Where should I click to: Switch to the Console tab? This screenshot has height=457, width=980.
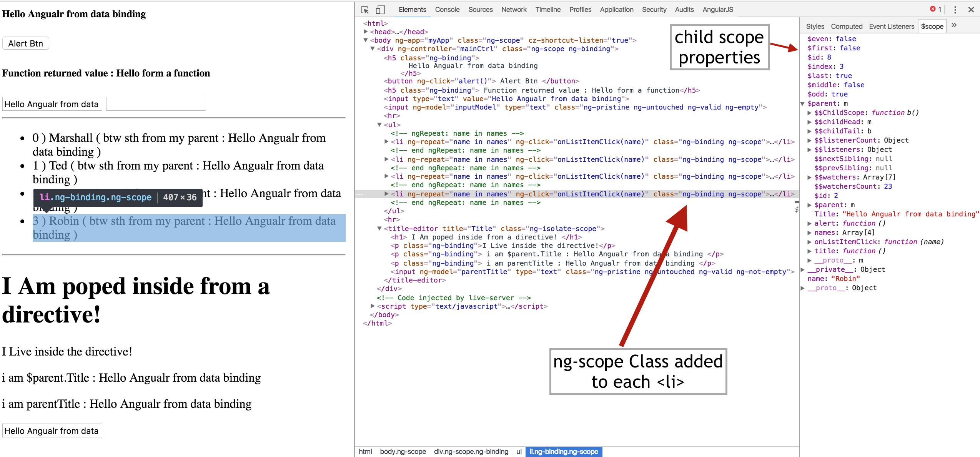447,10
